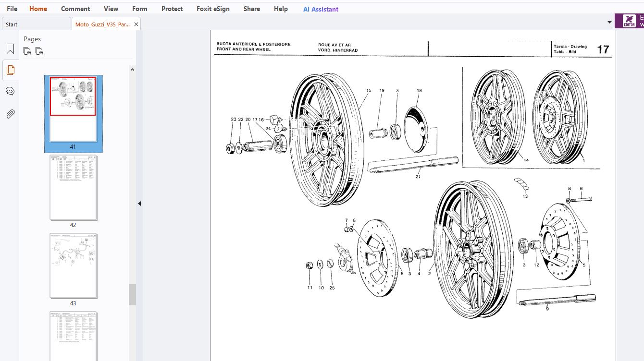Click part label 12 near brake disc
644x361 pixels.
[x=536, y=265]
